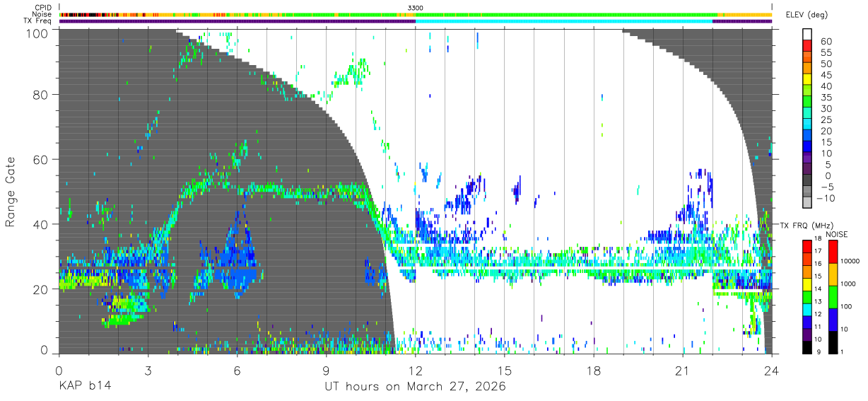Click the ELEV legend value '−10'
This screenshot has width=868, height=401.
826,199
